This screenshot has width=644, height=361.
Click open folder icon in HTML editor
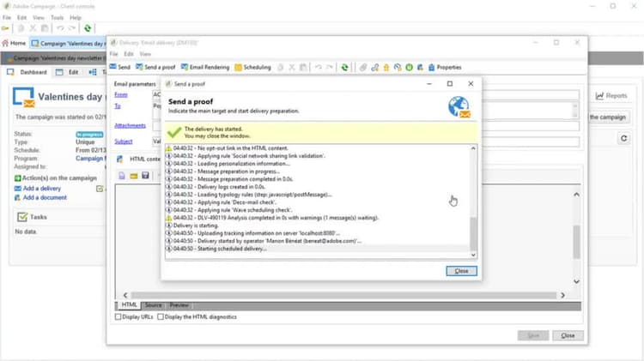[133, 176]
